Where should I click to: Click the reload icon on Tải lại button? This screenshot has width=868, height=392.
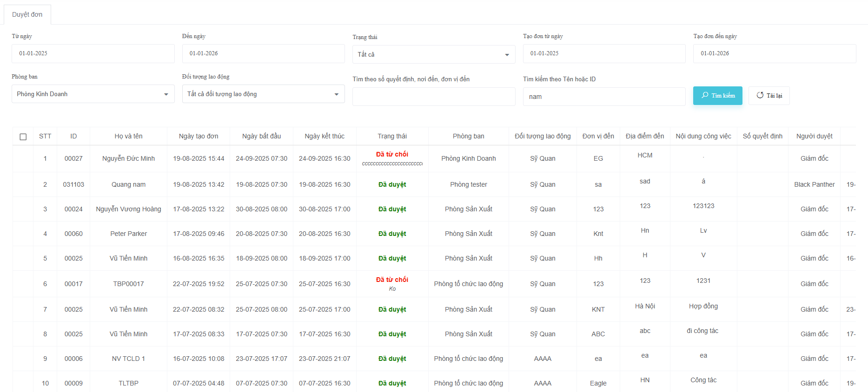(760, 95)
